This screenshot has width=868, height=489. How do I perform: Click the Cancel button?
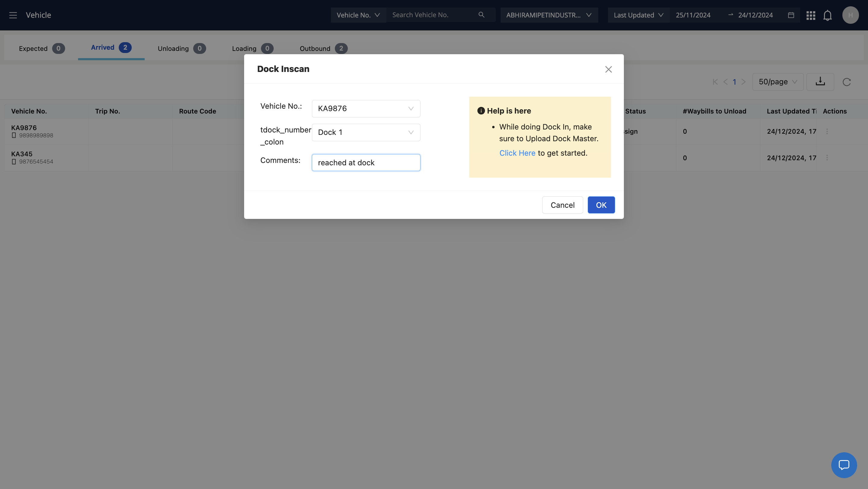(x=562, y=205)
